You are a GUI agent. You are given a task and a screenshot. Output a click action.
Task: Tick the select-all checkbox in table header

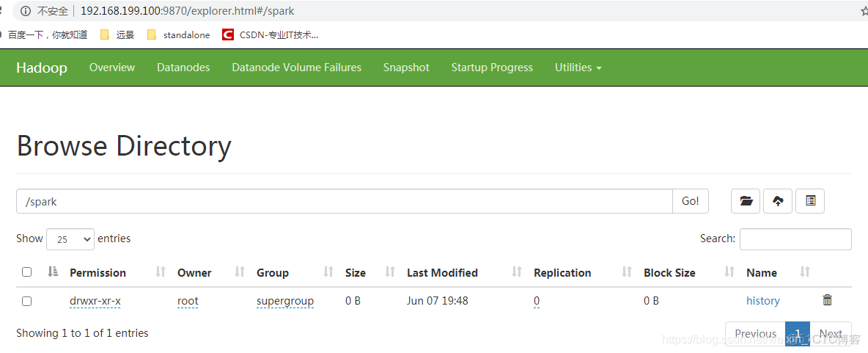tap(27, 272)
